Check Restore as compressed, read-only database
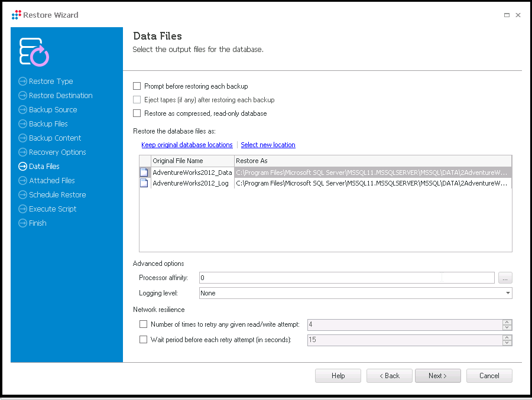The image size is (532, 400). coord(137,113)
